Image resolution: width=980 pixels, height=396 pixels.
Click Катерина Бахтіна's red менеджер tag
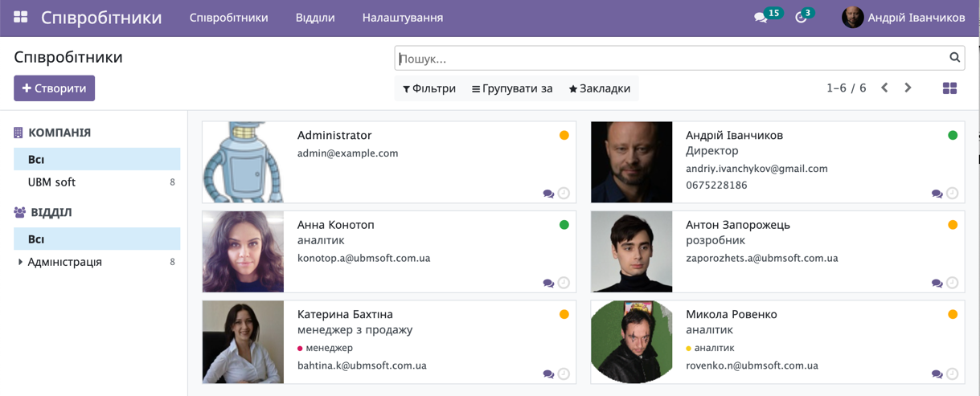(x=326, y=348)
